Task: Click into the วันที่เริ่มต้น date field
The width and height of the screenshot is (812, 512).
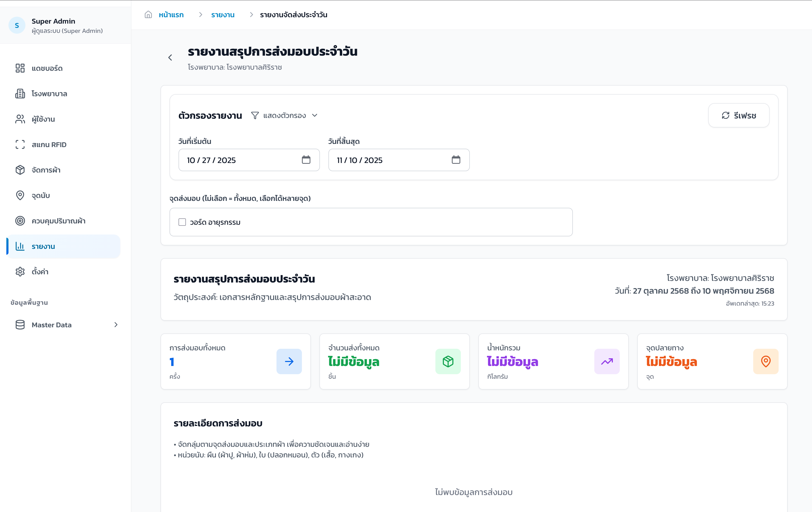Action: (236, 160)
